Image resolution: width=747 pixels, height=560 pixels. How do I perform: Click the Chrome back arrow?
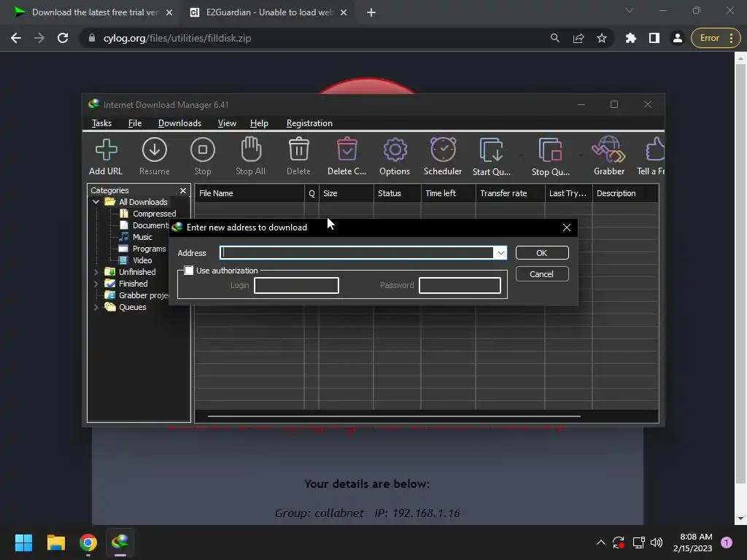pos(16,38)
